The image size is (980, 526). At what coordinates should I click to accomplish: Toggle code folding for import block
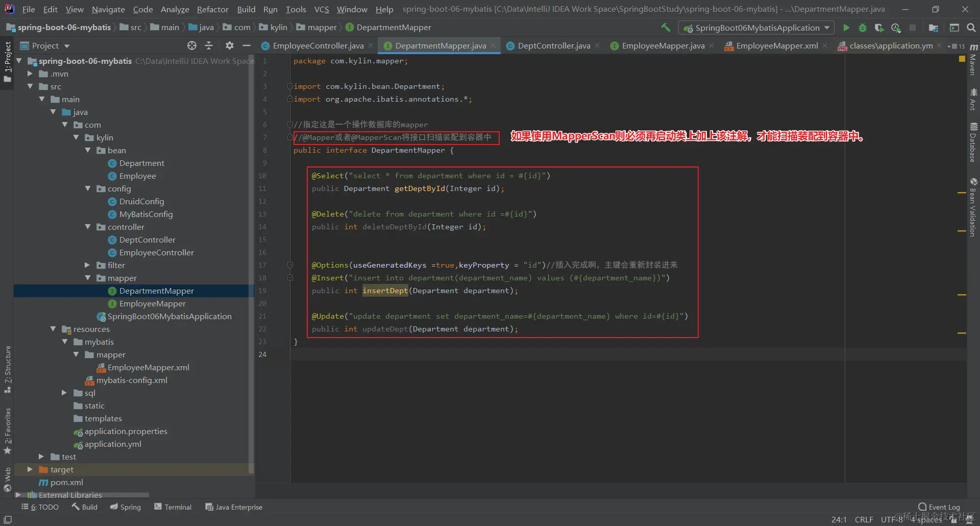pyautogui.click(x=290, y=86)
